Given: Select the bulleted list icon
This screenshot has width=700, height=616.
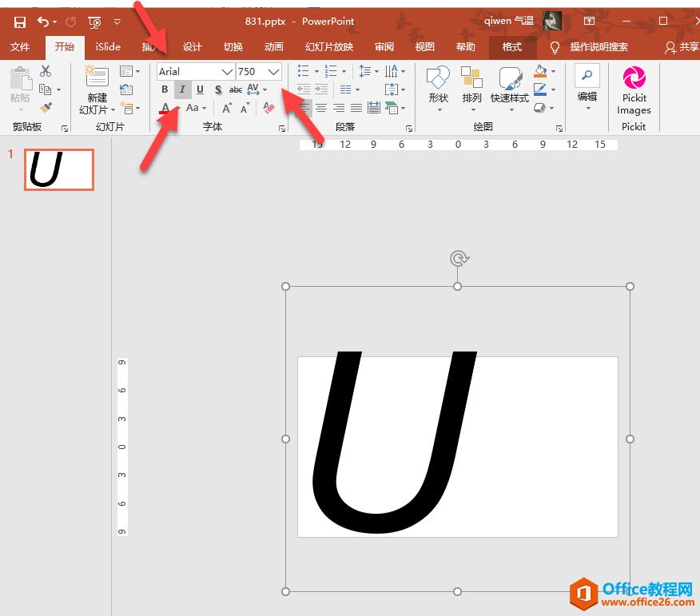Looking at the screenshot, I should click(304, 70).
